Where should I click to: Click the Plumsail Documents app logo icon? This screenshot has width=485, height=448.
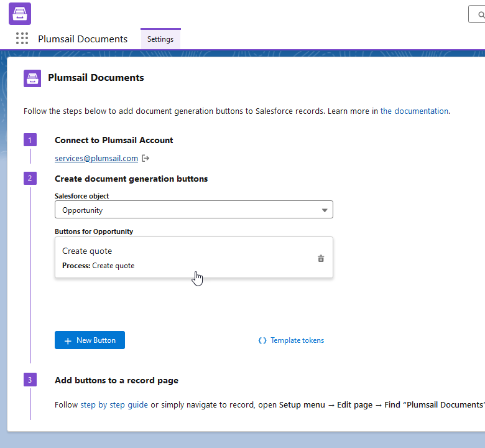20,14
